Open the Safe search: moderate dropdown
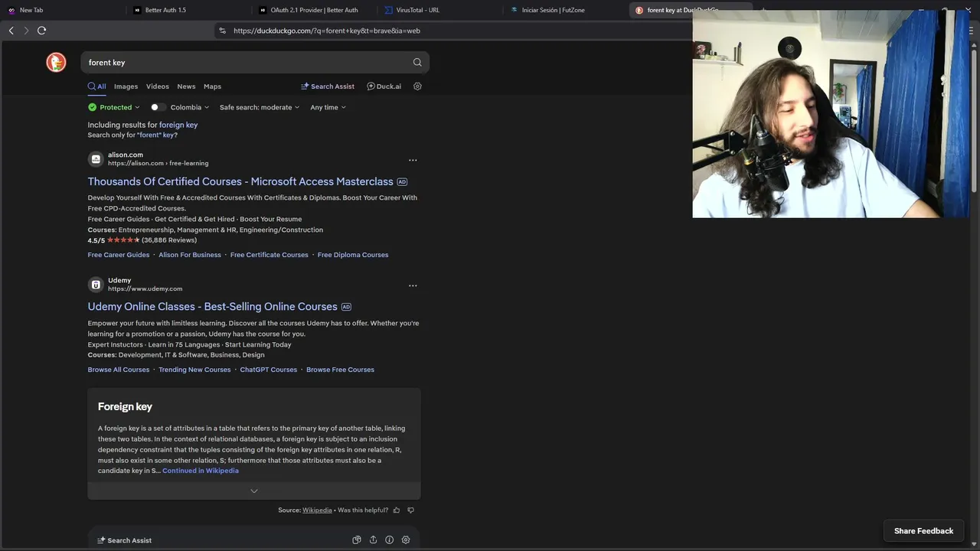Screen dimensions: 980x551 click(260, 107)
